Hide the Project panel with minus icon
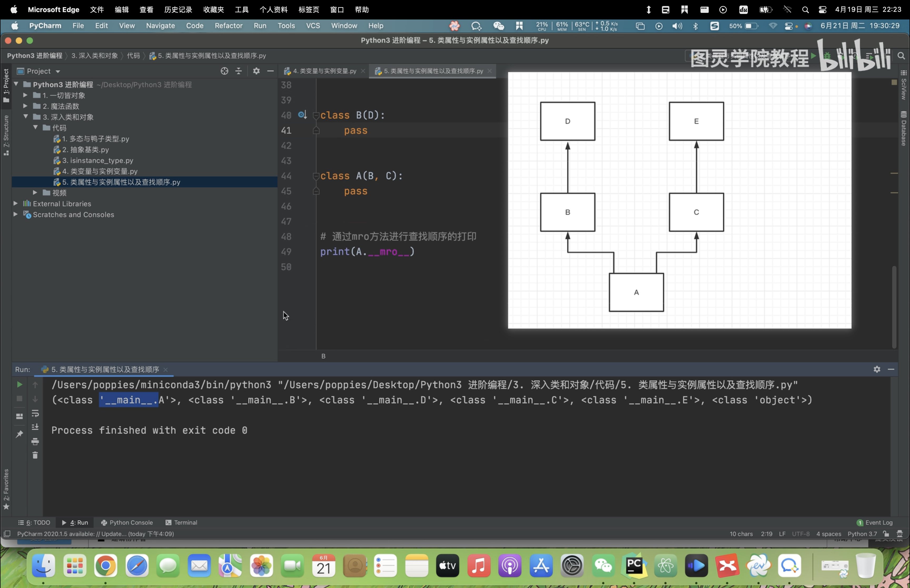The height and width of the screenshot is (588, 910). pyautogui.click(x=270, y=71)
